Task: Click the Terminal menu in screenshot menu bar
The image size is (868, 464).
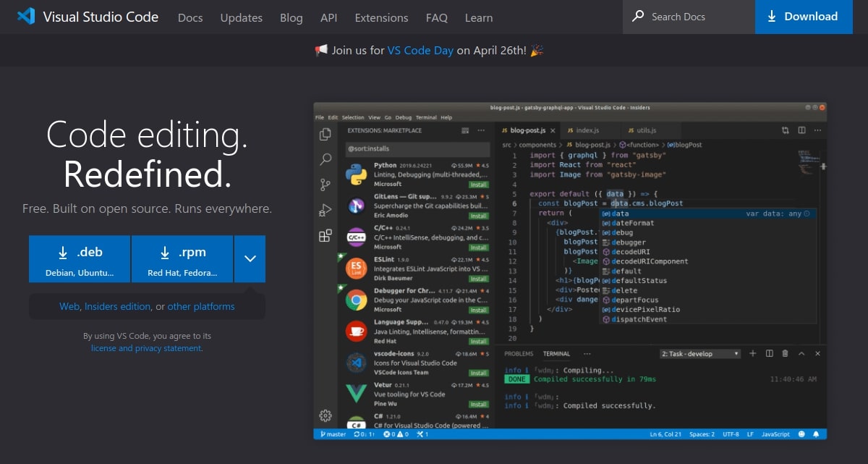Action: click(426, 117)
